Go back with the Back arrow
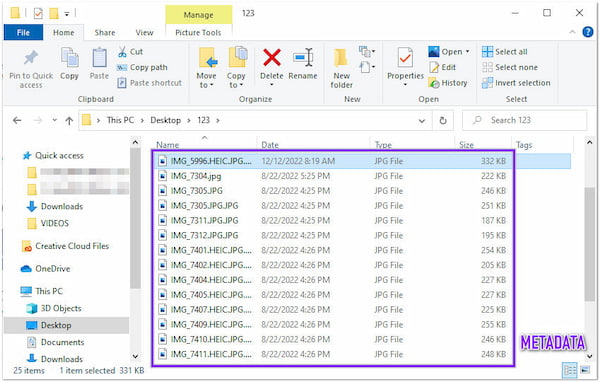Image resolution: width=600 pixels, height=382 pixels. (x=17, y=121)
